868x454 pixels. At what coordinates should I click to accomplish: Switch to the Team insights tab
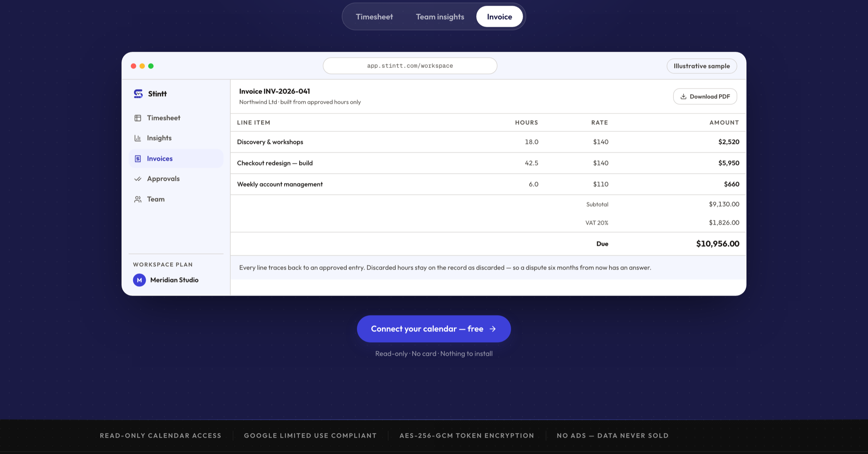[x=440, y=17]
